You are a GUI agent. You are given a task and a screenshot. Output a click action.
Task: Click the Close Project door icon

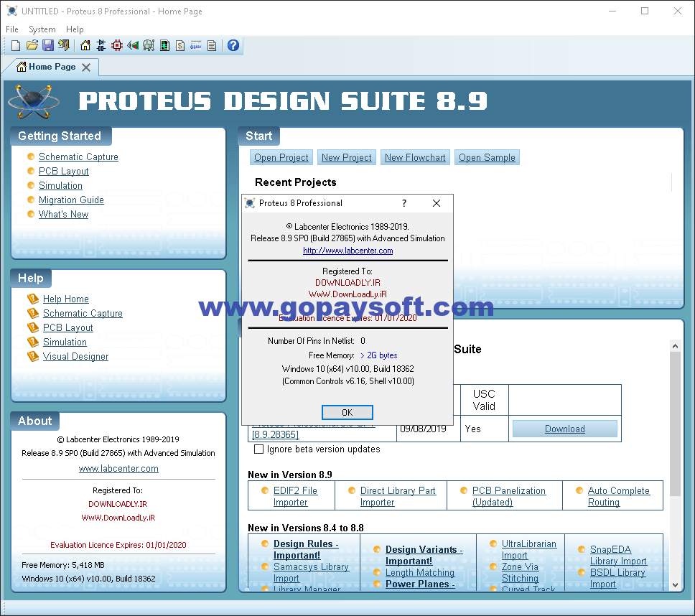pos(64,45)
